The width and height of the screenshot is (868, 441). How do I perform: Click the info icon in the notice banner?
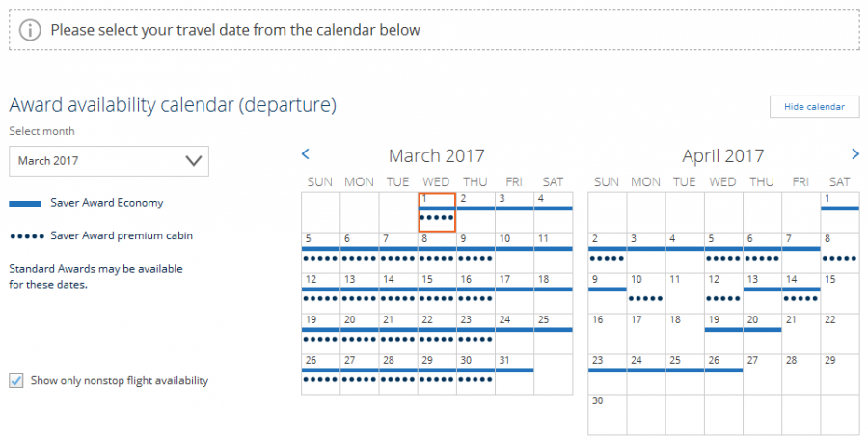pyautogui.click(x=30, y=30)
